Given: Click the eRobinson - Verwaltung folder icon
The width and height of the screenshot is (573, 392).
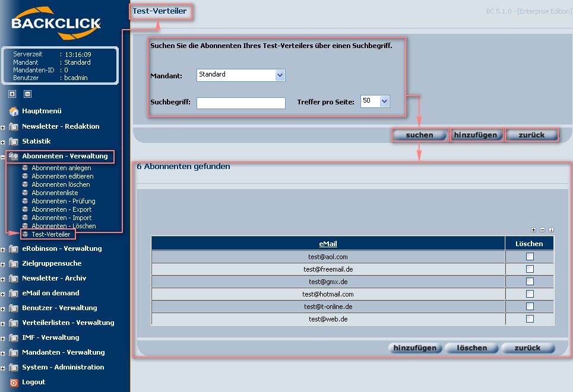Looking at the screenshot, I should [x=14, y=249].
